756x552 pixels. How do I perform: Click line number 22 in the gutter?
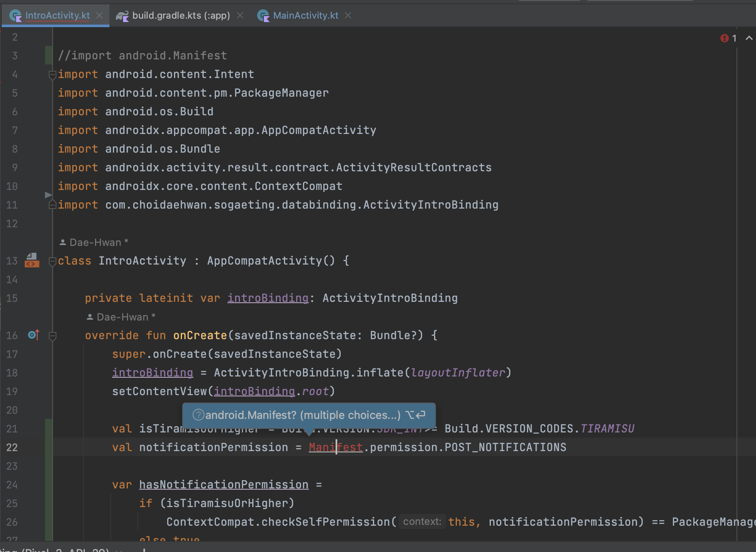12,447
